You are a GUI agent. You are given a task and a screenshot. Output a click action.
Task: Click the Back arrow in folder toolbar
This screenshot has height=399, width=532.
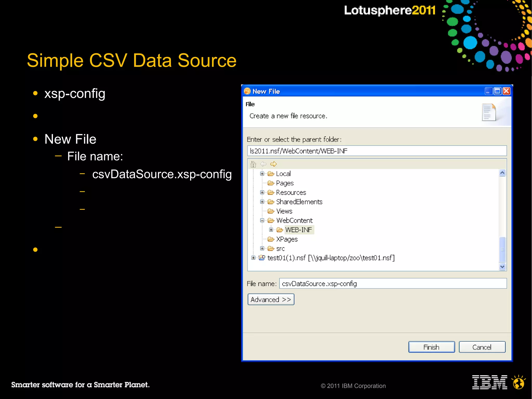tap(263, 164)
